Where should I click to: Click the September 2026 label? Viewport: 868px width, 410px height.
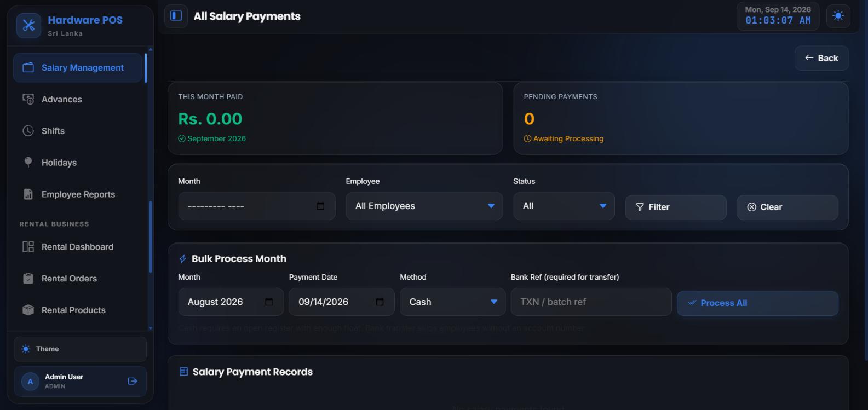[x=216, y=139]
